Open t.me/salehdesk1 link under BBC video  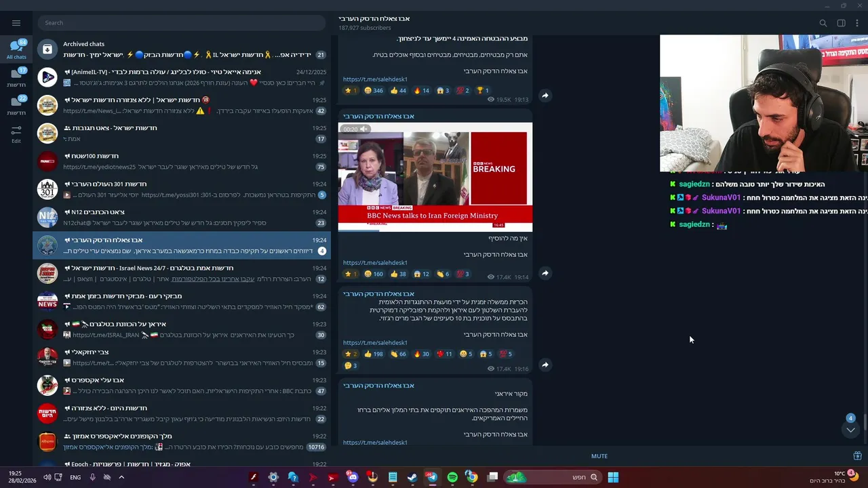375,262
